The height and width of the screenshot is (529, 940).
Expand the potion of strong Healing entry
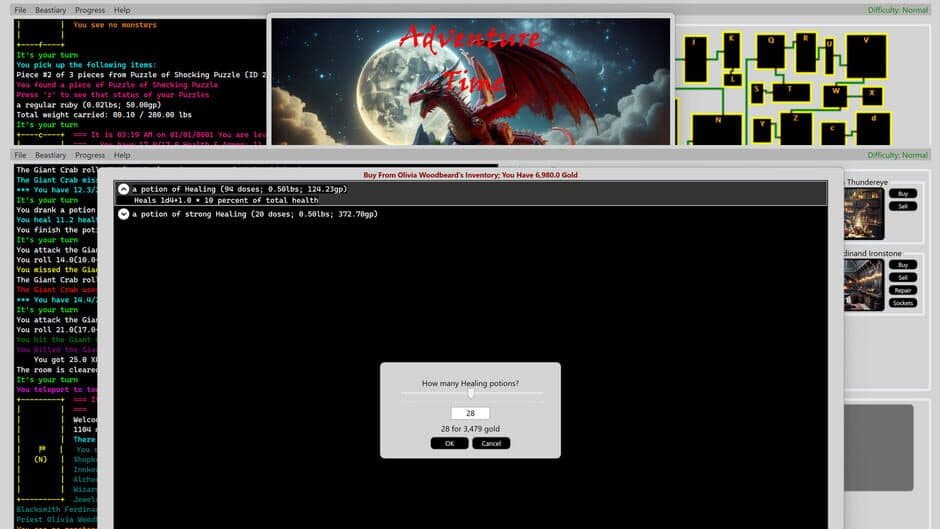(124, 214)
